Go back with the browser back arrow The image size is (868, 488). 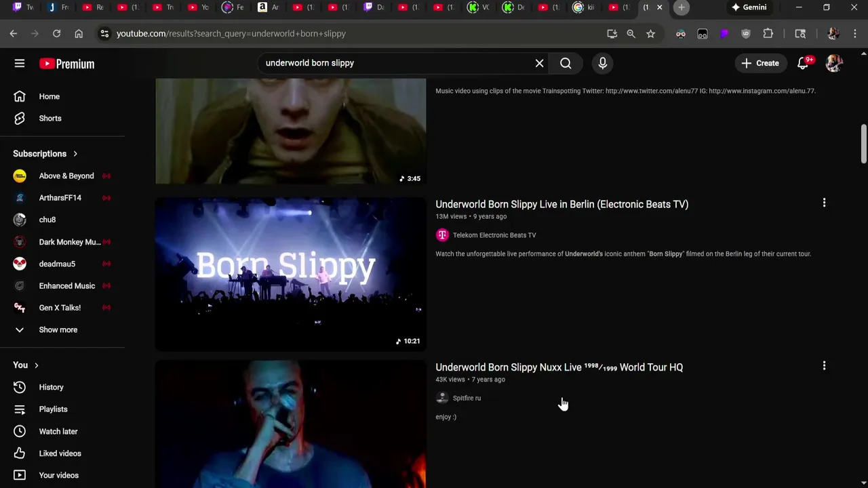[14, 33]
